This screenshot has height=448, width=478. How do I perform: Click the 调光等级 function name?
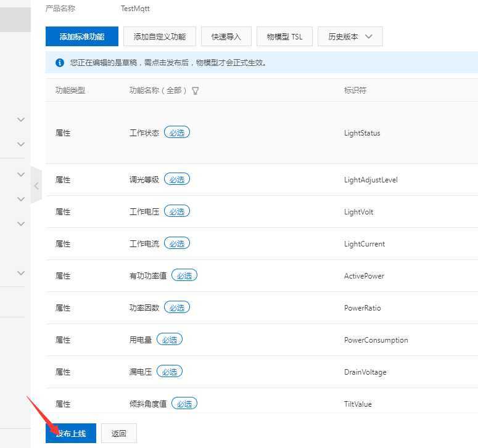pyautogui.click(x=144, y=180)
